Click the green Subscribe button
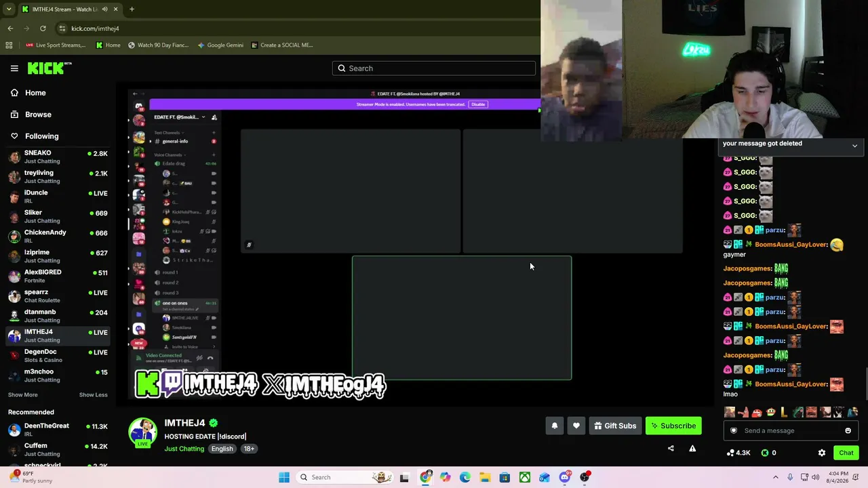 click(673, 426)
